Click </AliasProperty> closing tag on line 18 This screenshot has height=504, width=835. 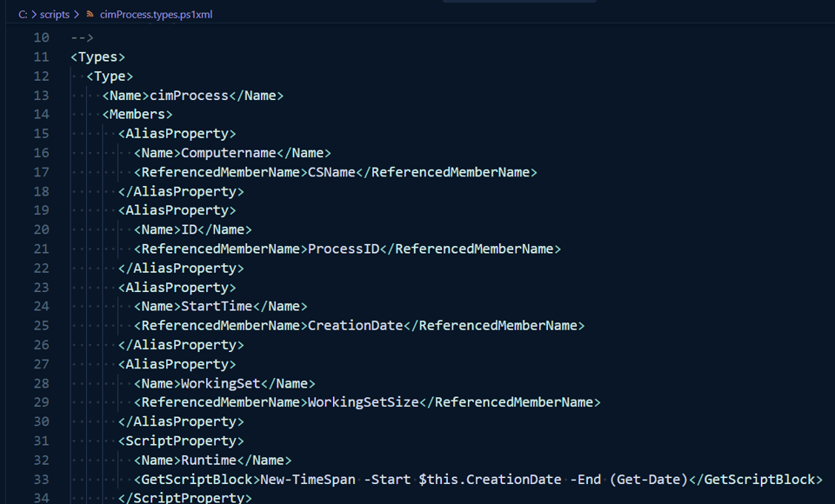(181, 191)
